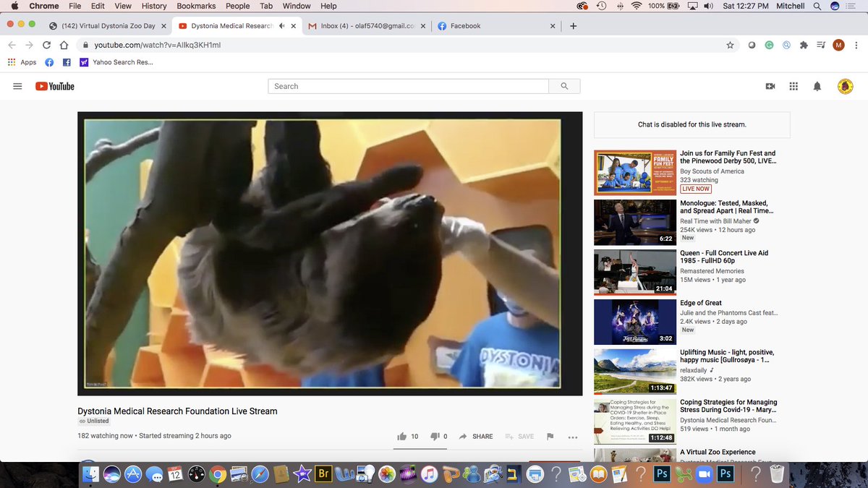Open Family Fun Fest video thumbnail
The width and height of the screenshot is (868, 488).
tap(634, 172)
